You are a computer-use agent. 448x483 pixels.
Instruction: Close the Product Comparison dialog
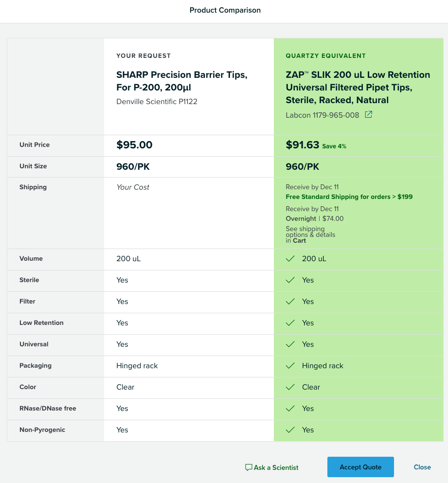tap(422, 467)
